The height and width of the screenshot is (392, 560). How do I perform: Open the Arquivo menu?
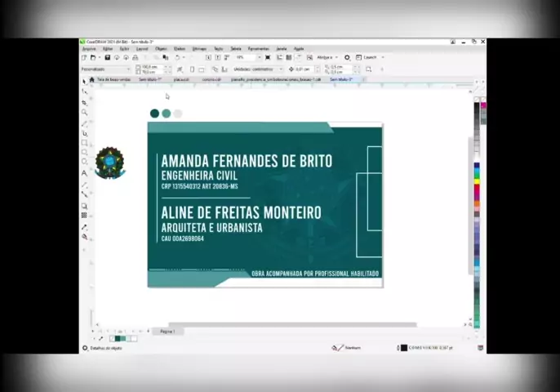tap(89, 49)
